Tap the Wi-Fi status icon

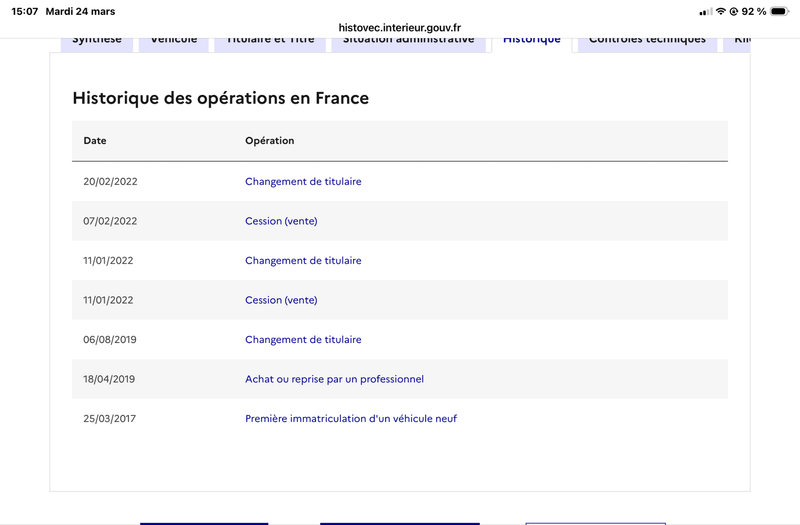[720, 11]
